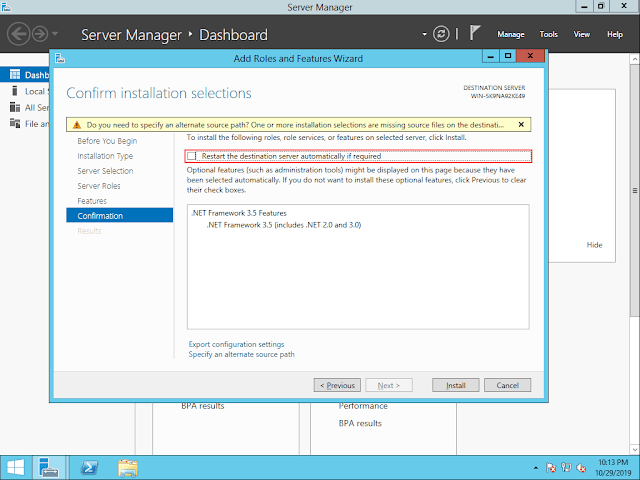
Task: Select .NET Framework 3.5 (includes .NET 2.0 and 3.0)
Action: pos(284,225)
